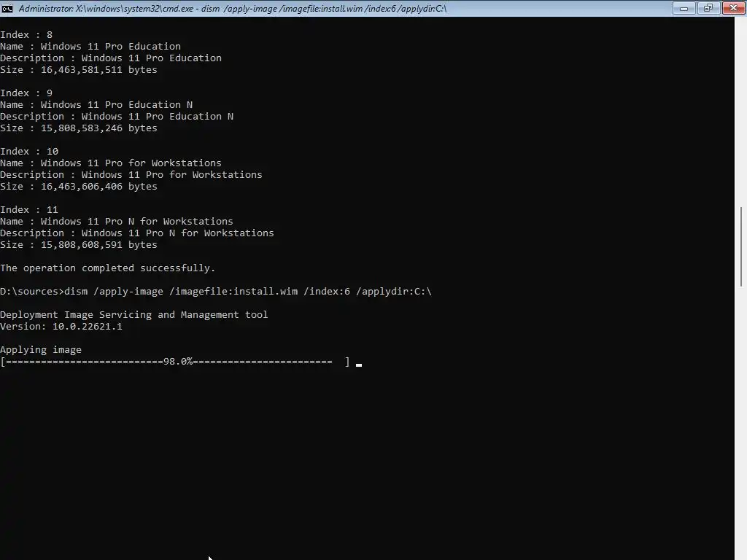Click 'Size : 16,463,581,511 bytes' line
This screenshot has width=747, height=560.
tap(79, 70)
